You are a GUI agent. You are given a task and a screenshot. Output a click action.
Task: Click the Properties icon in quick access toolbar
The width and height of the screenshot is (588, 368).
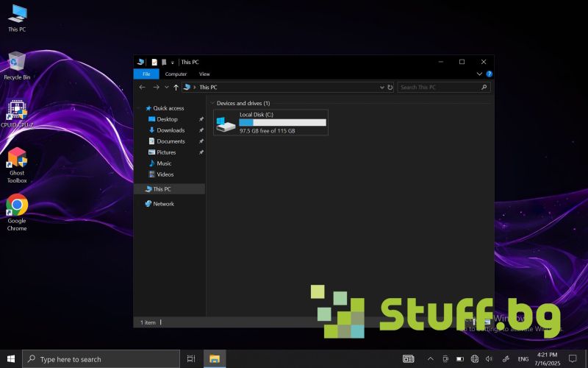[154, 63]
